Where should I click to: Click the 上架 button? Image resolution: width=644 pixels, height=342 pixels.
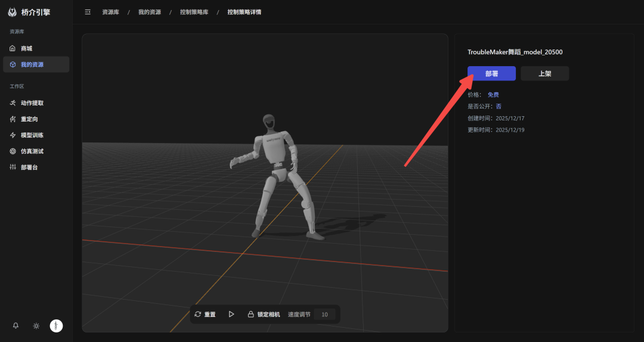544,73
